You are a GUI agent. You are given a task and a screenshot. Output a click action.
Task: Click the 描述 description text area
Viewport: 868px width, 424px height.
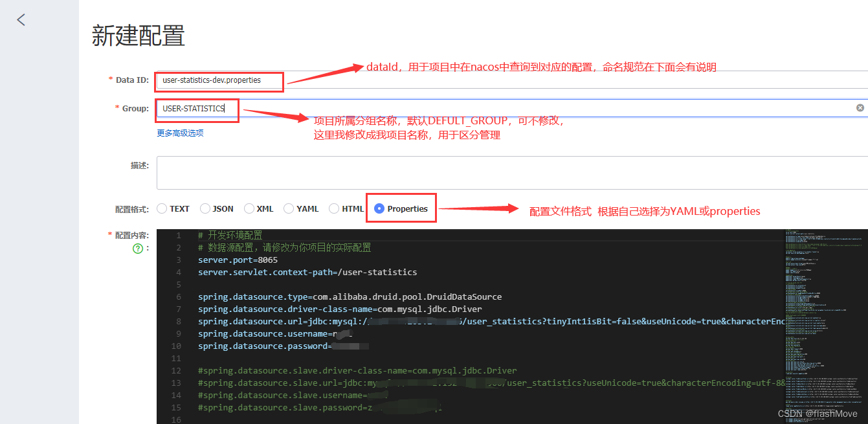[x=511, y=173]
